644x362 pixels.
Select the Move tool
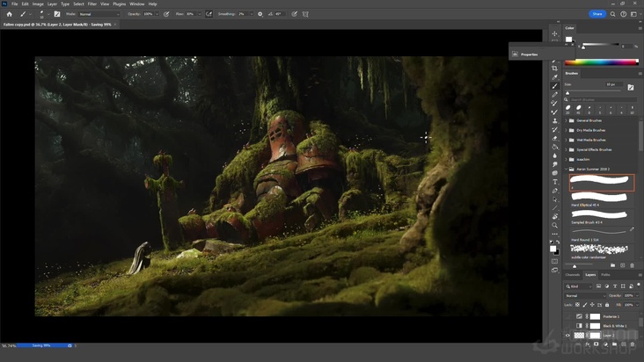pyautogui.click(x=554, y=33)
